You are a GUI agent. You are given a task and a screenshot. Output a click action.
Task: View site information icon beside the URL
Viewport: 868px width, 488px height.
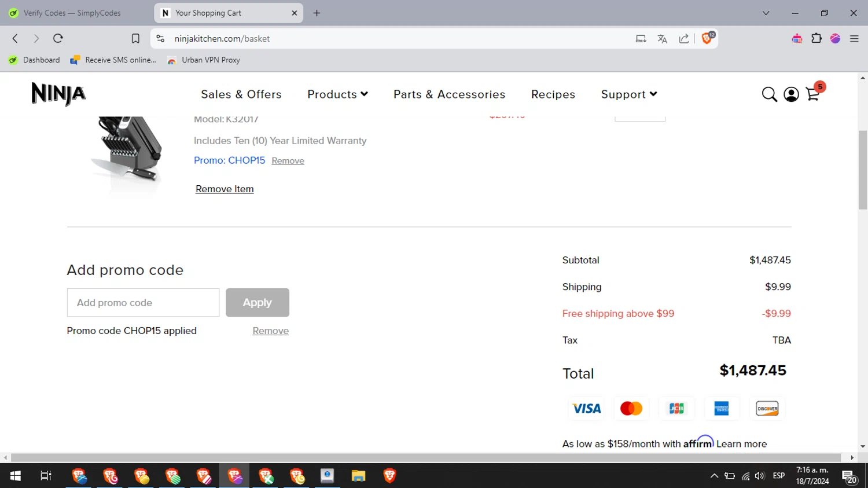(161, 39)
